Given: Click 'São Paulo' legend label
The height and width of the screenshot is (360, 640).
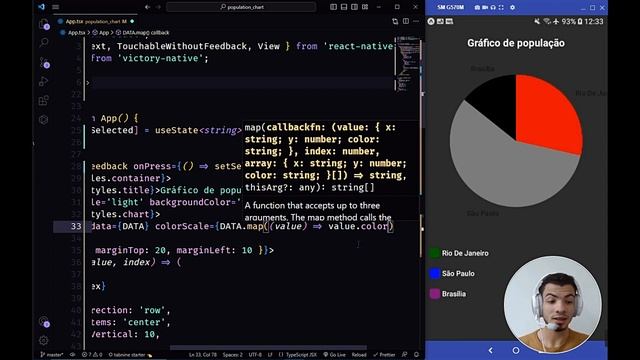Looking at the screenshot, I should click(458, 273).
